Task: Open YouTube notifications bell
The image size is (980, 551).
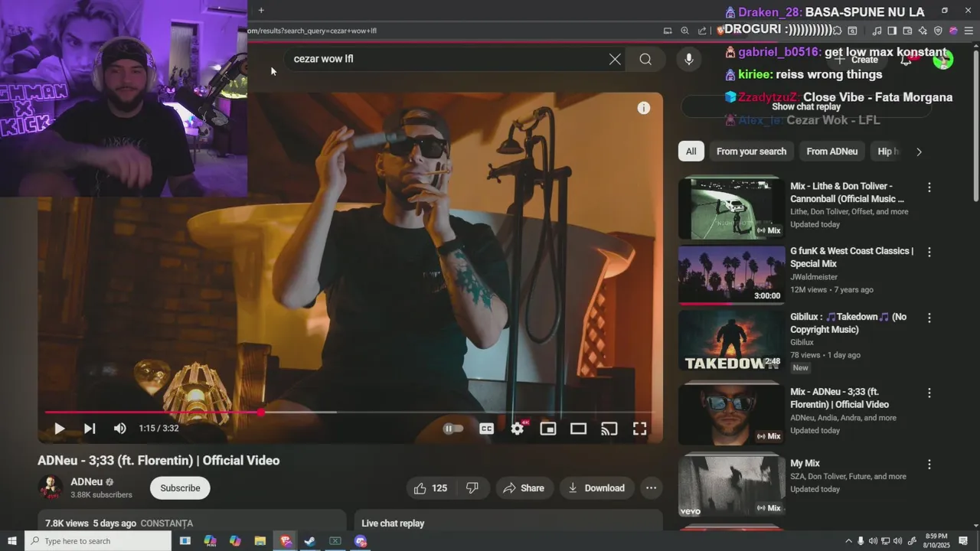Action: coord(906,59)
